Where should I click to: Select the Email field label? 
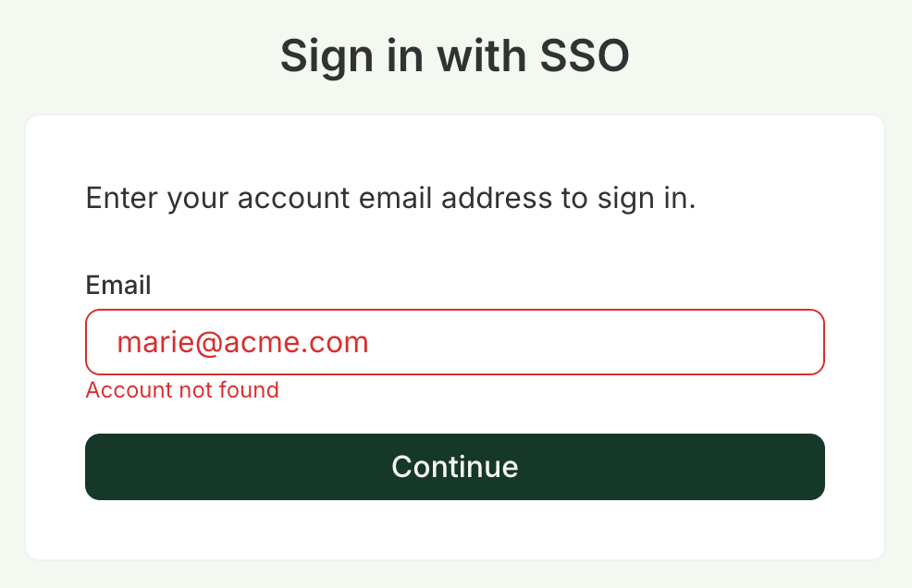(x=118, y=285)
